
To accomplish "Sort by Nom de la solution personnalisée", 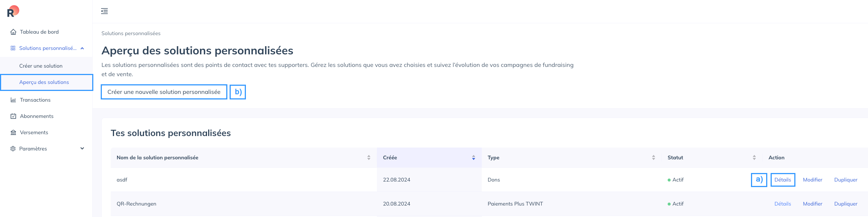I will point(369,157).
